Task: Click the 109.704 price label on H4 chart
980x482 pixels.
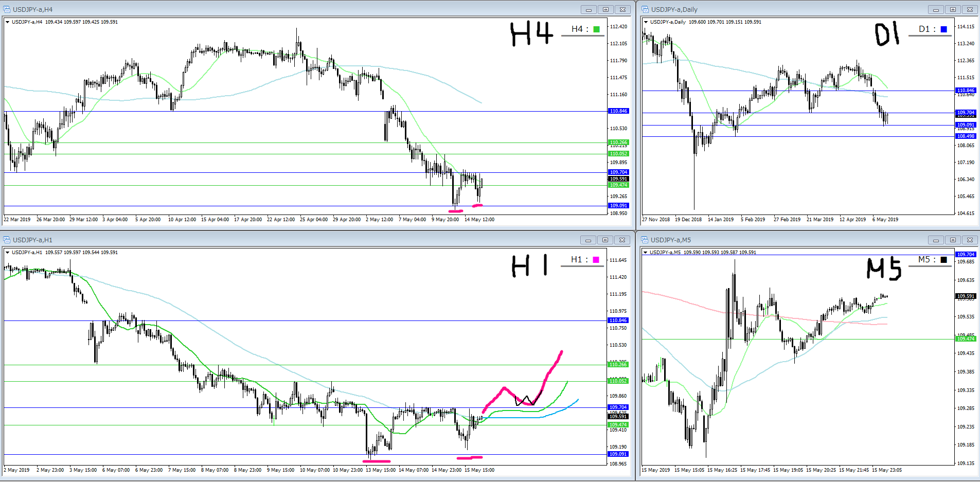Action: (618, 172)
